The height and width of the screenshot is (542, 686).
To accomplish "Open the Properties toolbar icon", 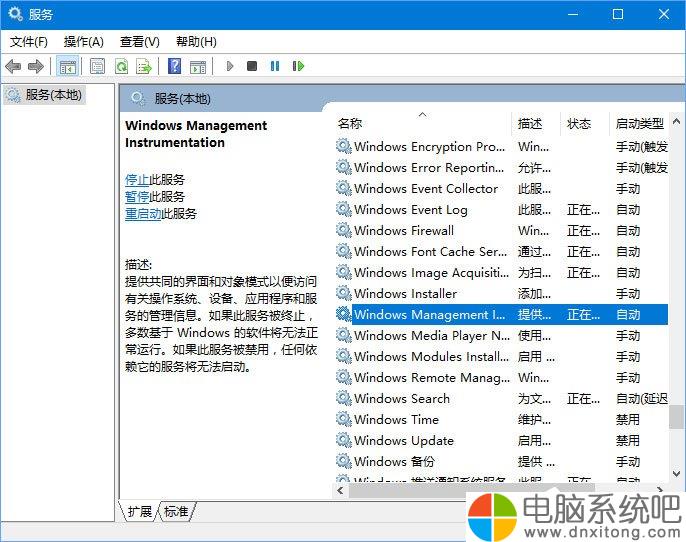I will (x=97, y=66).
